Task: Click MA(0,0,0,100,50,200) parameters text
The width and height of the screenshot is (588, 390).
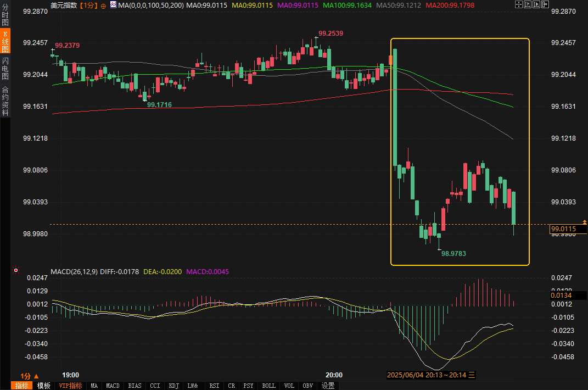Action: tap(151, 5)
